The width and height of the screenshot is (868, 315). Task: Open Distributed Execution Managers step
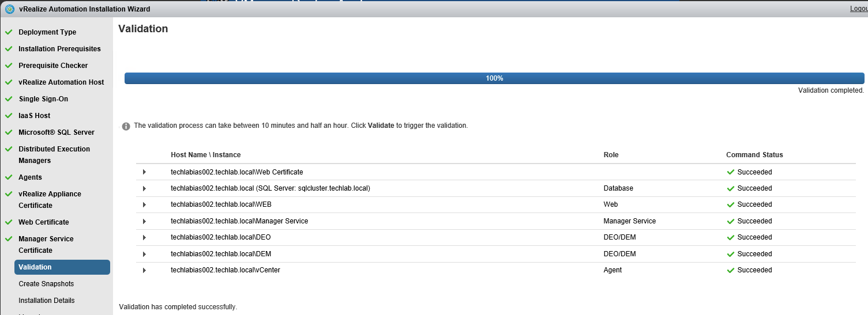point(54,155)
